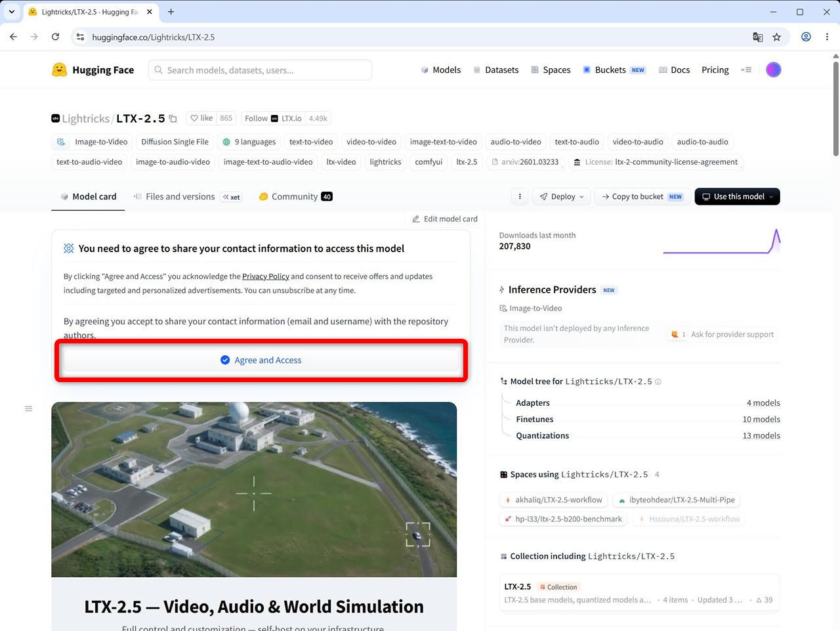
Task: Select the Image-to-Video tag
Action: (x=93, y=142)
